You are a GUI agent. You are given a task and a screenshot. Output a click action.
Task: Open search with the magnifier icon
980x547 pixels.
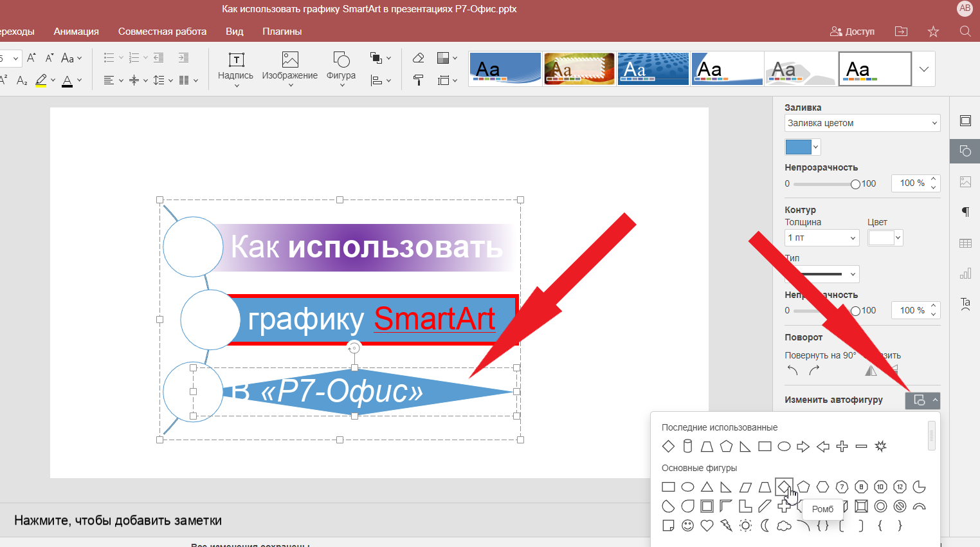[x=965, y=31]
